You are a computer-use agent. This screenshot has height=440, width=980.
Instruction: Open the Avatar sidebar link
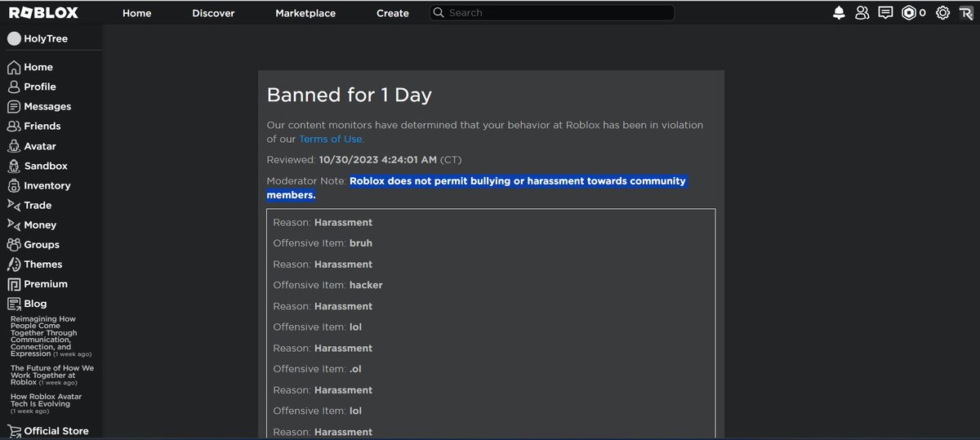[40, 146]
